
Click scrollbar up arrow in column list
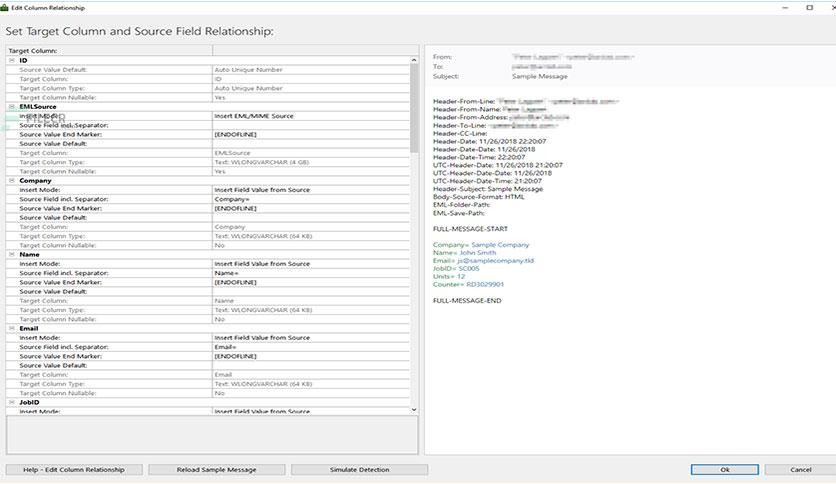click(414, 60)
